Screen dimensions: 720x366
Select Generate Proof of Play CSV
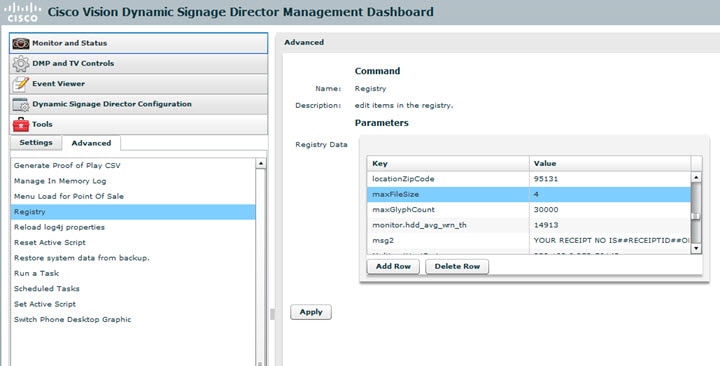click(x=133, y=165)
